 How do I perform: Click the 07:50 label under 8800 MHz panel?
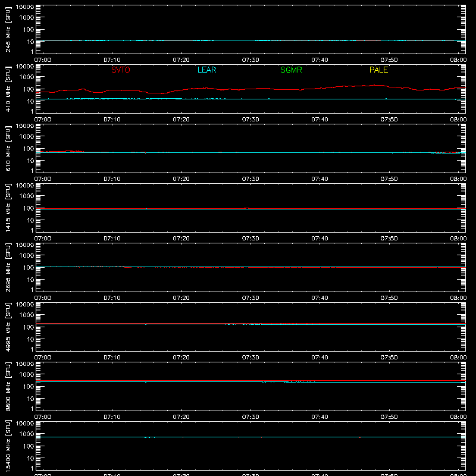coord(389,417)
